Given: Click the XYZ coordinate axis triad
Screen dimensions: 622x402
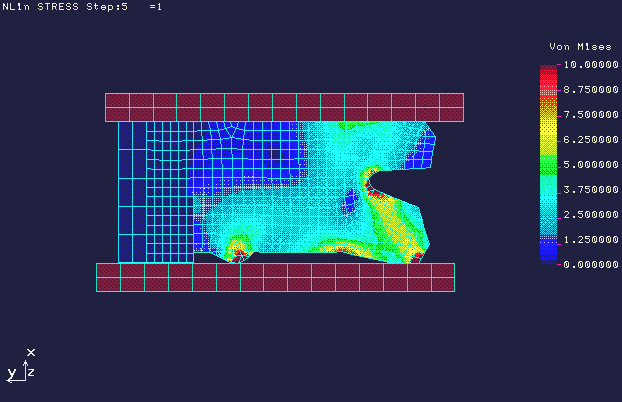Looking at the screenshot, I should point(22,366).
